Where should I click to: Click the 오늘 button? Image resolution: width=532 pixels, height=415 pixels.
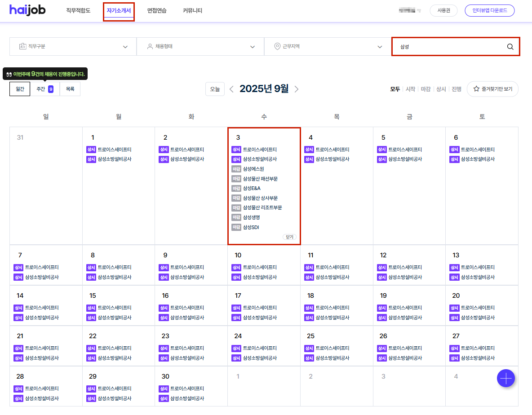(215, 89)
